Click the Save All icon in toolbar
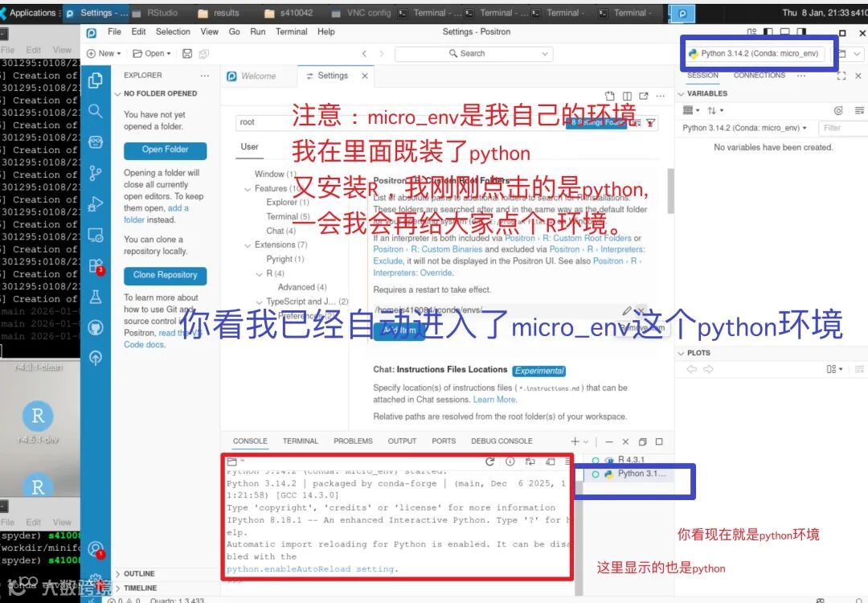 click(x=203, y=54)
